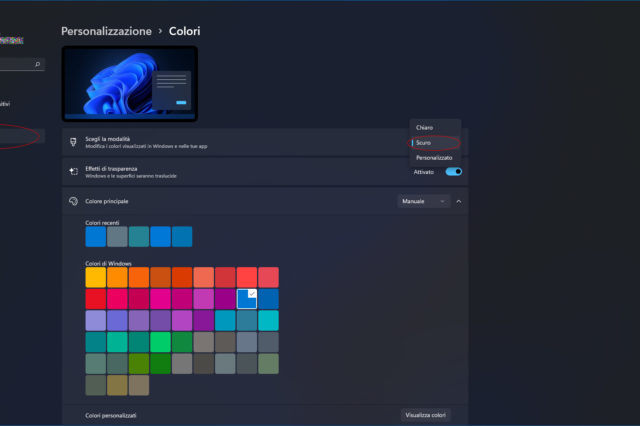Click the search magnifier icon in sidebar
This screenshot has height=426, width=640.
pyautogui.click(x=38, y=64)
